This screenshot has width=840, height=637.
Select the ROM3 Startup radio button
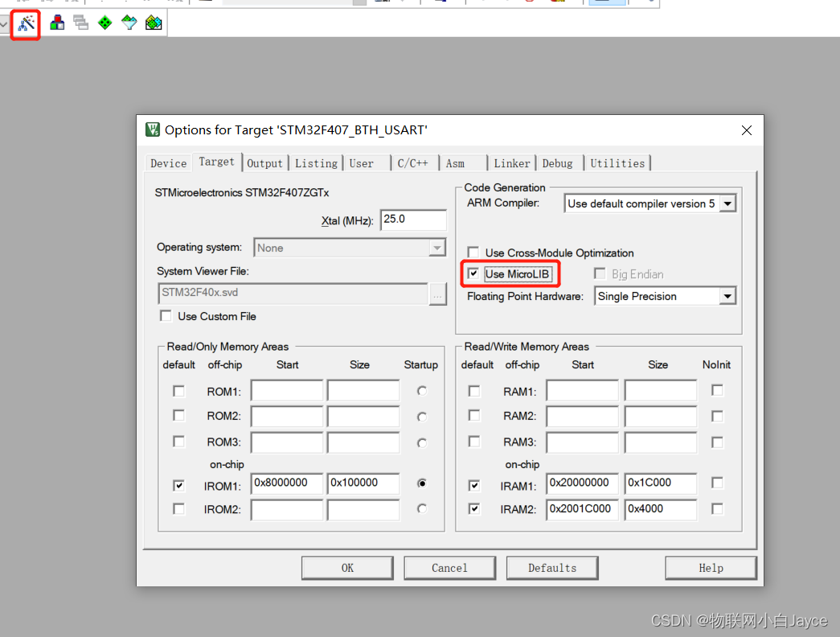[x=422, y=443]
